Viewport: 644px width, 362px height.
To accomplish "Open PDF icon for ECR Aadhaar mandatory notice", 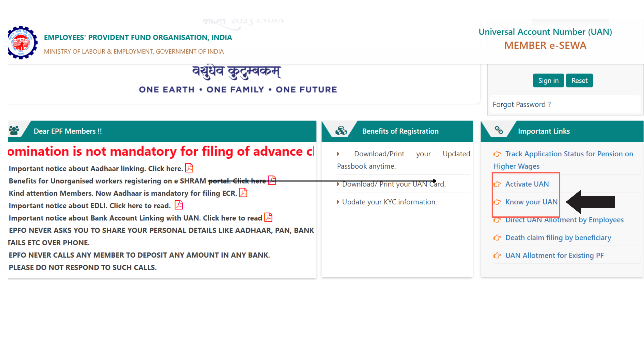I will [243, 193].
